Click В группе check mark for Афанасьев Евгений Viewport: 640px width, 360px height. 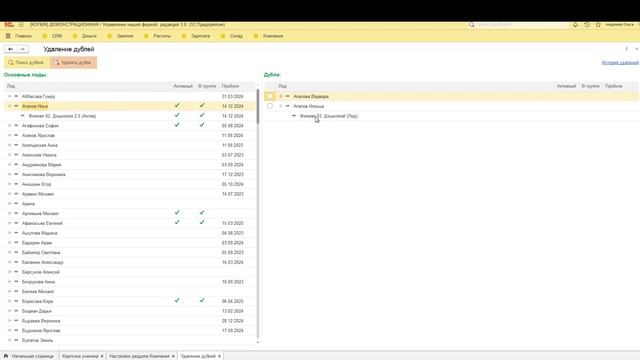(202, 222)
